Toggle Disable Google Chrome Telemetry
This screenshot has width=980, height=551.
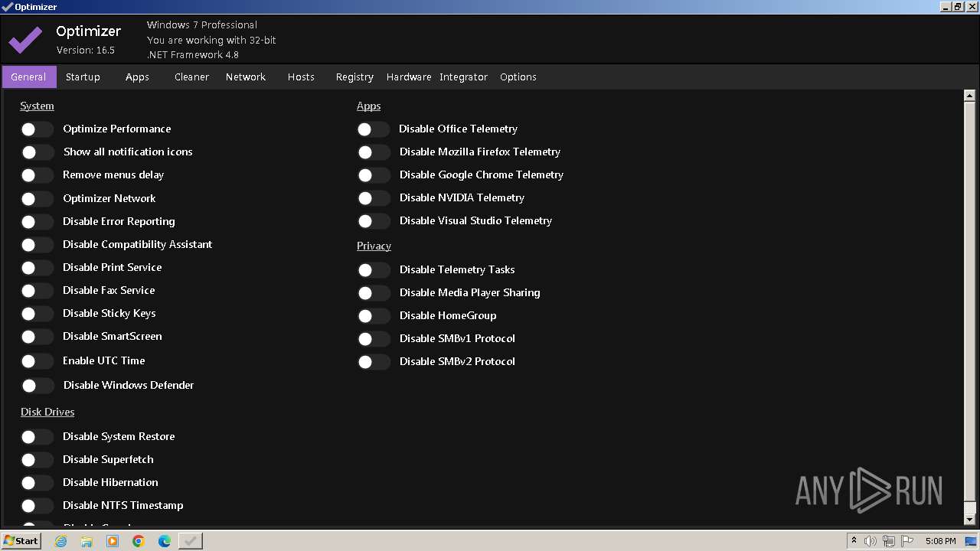[374, 175]
